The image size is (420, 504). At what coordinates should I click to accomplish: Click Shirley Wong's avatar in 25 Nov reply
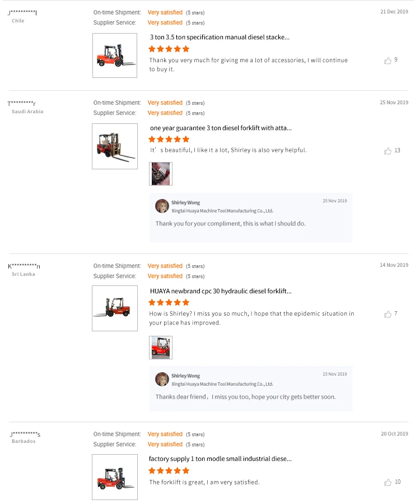pyautogui.click(x=162, y=206)
